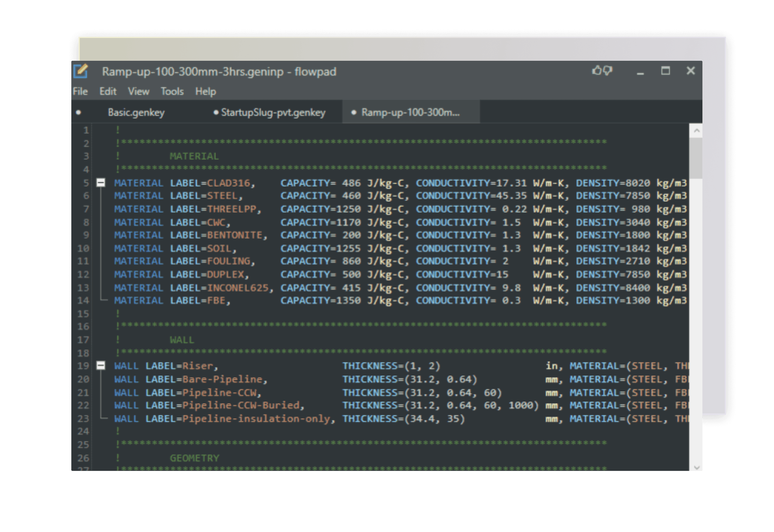This screenshot has height=532, width=774.
Task: Open the Help menu
Action: pos(205,91)
